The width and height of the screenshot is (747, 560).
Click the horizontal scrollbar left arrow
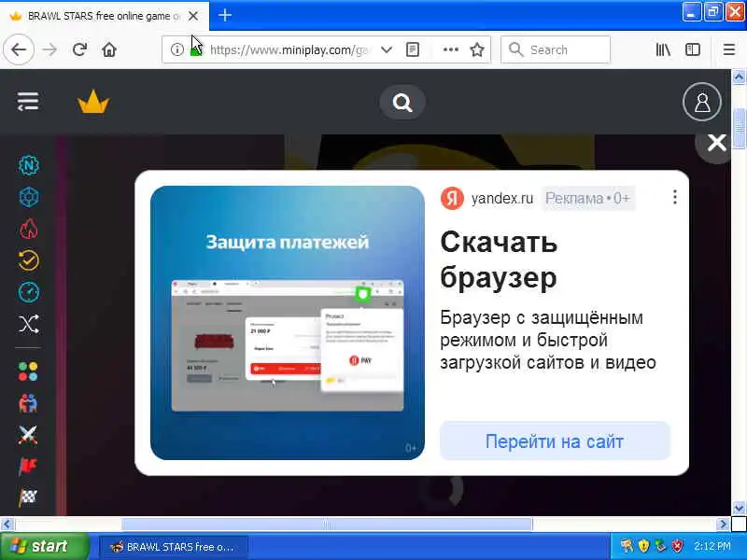click(x=7, y=525)
